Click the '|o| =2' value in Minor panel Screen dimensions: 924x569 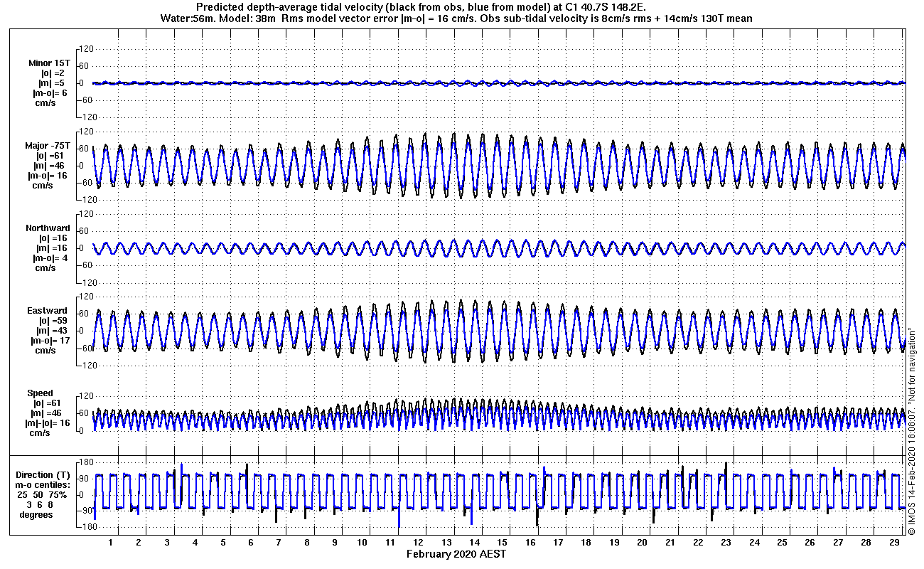(x=53, y=73)
